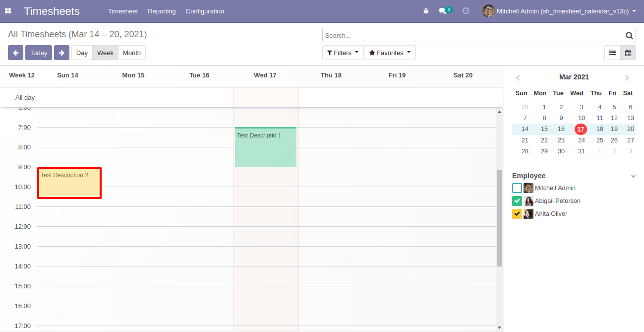Image resolution: width=644 pixels, height=332 pixels.
Task: Click the debug bug icon
Action: pyautogui.click(x=426, y=11)
